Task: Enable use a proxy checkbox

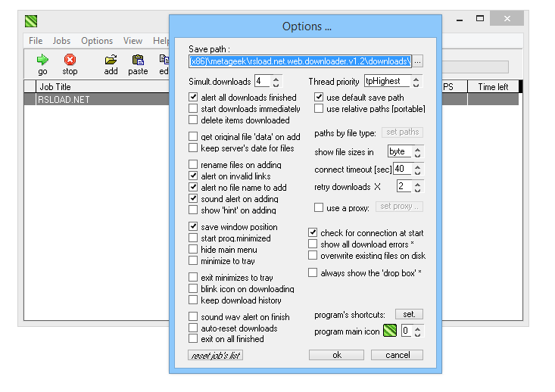Action: tap(319, 207)
